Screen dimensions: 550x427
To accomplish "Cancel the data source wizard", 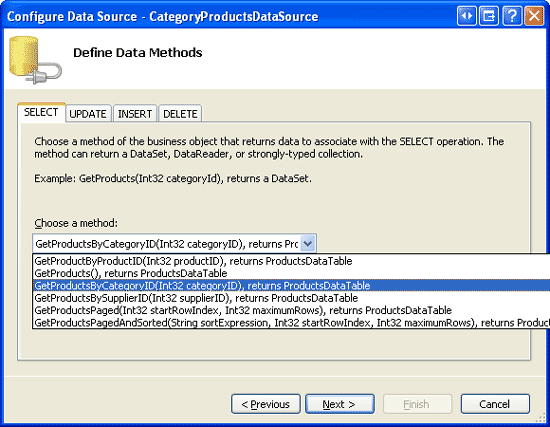I will [495, 404].
